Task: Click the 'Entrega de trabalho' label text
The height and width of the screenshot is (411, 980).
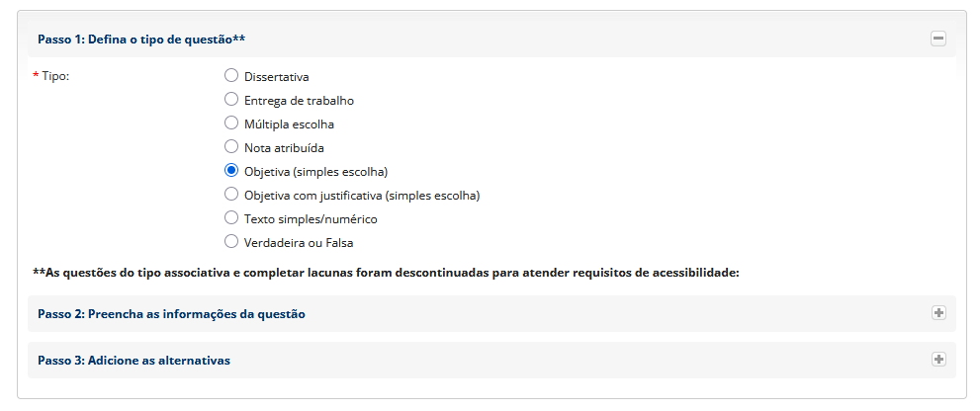Action: 299,101
